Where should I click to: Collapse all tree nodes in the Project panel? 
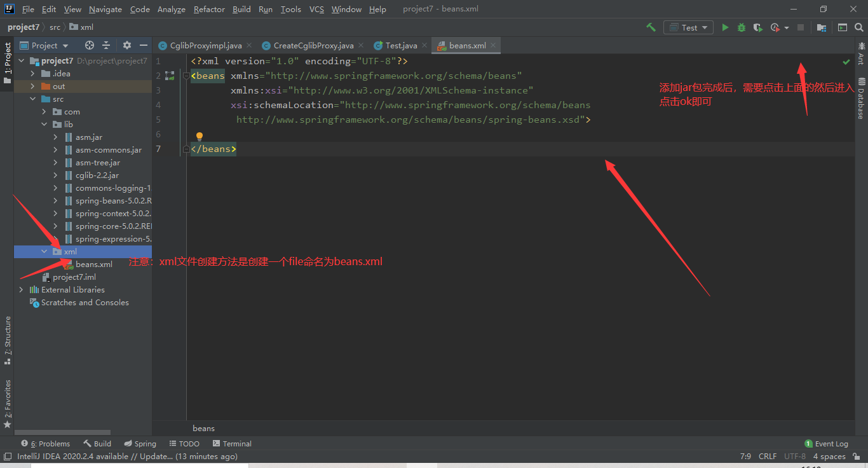[106, 45]
